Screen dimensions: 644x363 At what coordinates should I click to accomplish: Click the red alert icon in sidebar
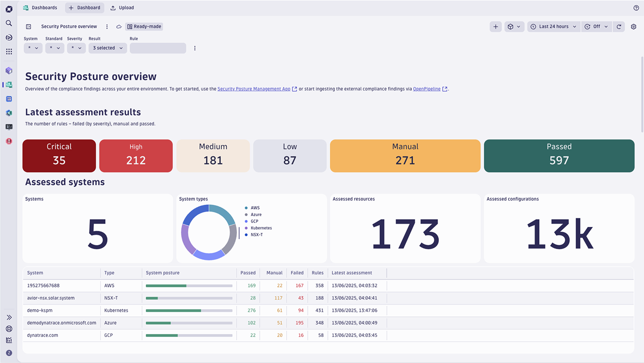point(9,141)
